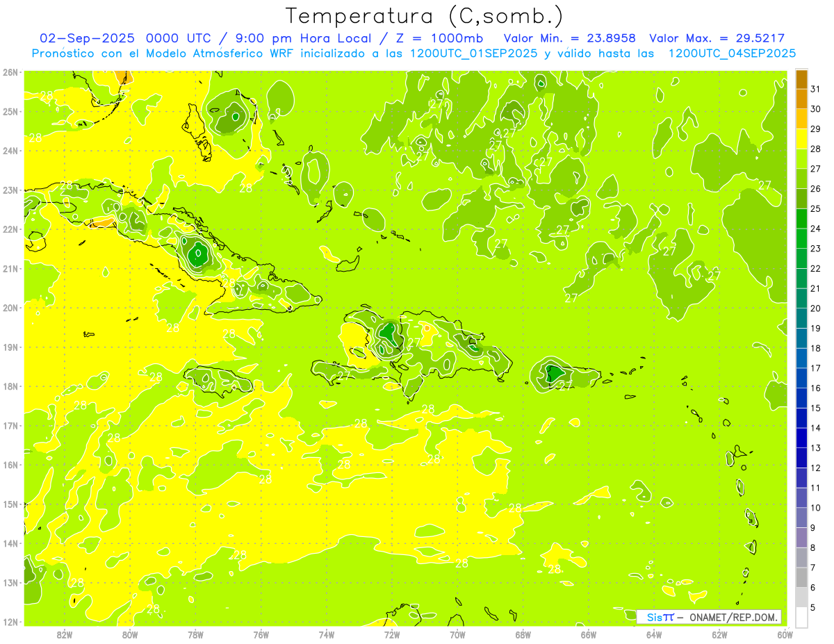Click legend value "10" on the color bar
Screen dimensions: 834x644
click(816, 508)
